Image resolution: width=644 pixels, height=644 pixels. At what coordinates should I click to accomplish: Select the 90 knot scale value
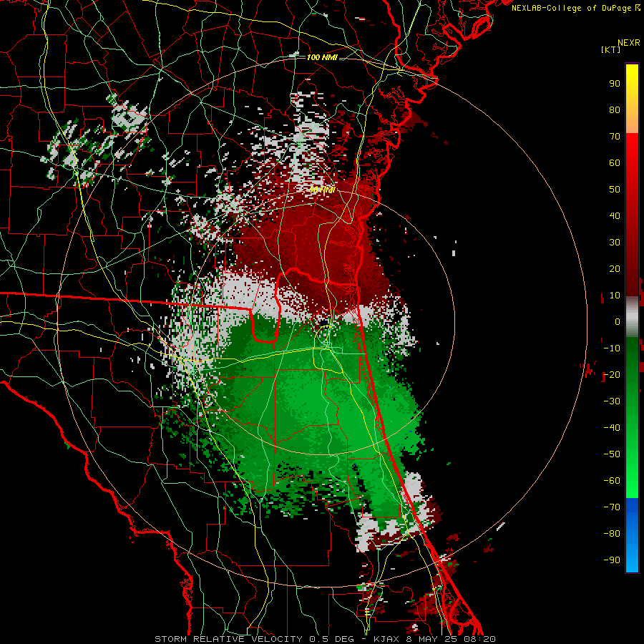pos(615,84)
